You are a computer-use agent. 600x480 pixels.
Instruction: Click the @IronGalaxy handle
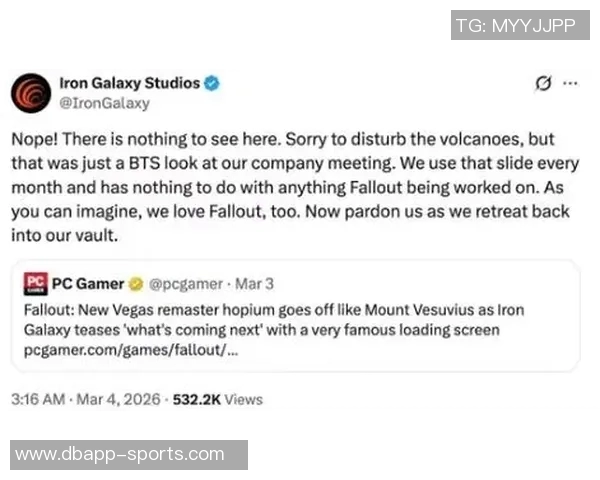(x=105, y=101)
